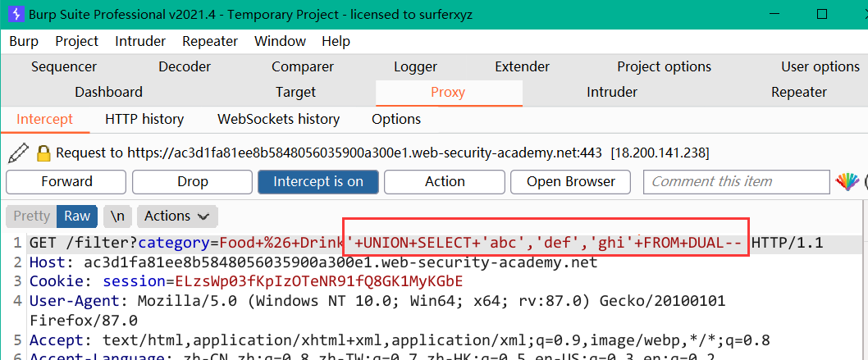Toggle the \n non-printable characters button

point(117,216)
